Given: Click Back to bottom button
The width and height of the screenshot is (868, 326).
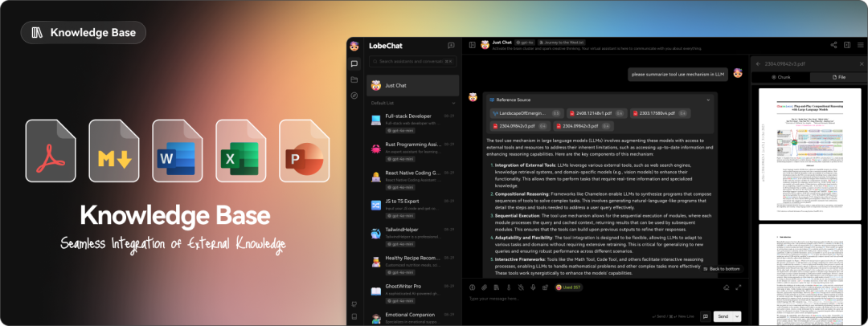Looking at the screenshot, I should [x=721, y=269].
